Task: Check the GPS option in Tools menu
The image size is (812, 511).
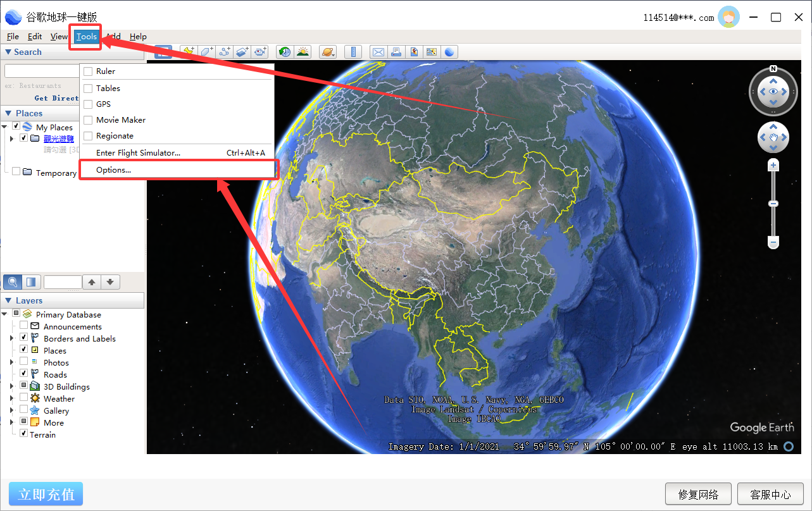Action: click(x=88, y=104)
